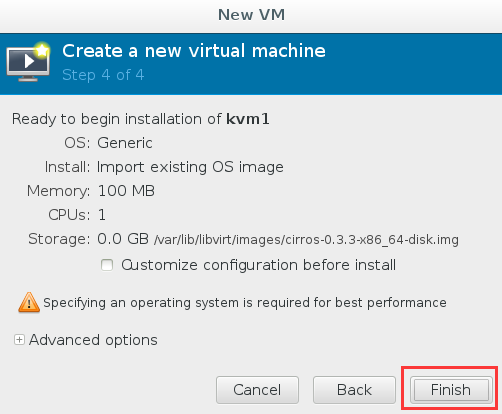Click the orange warning triangle icon
This screenshot has width=502, height=414.
29,302
